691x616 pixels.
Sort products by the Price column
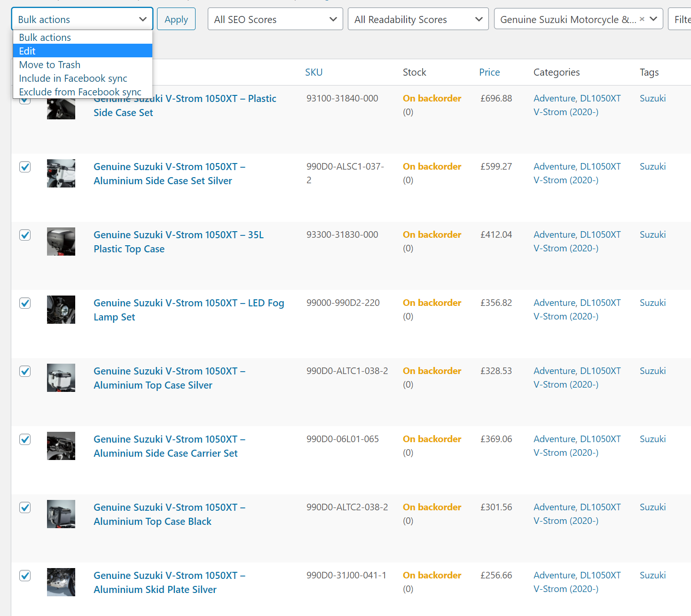click(489, 72)
